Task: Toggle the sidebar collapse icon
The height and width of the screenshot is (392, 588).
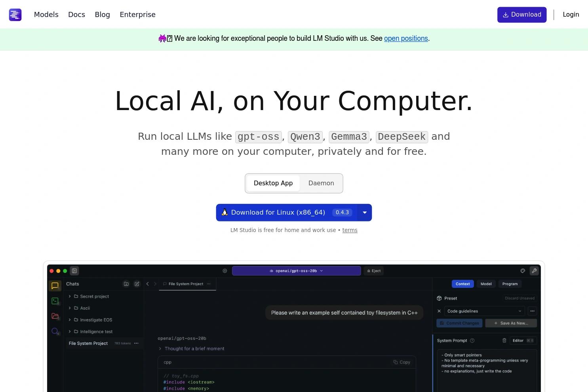Action: 74,271
